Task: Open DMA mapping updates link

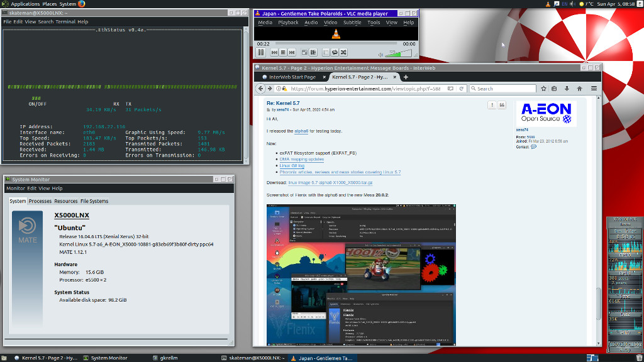Action: click(x=301, y=159)
